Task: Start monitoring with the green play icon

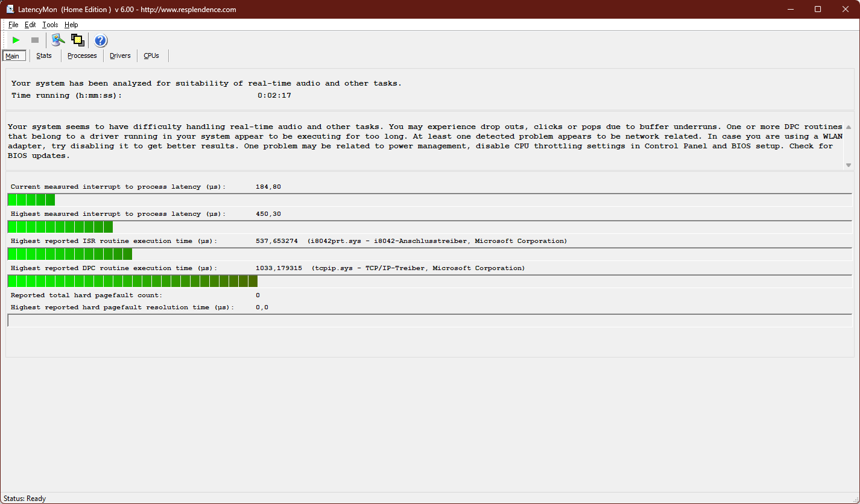Action: pyautogui.click(x=16, y=40)
